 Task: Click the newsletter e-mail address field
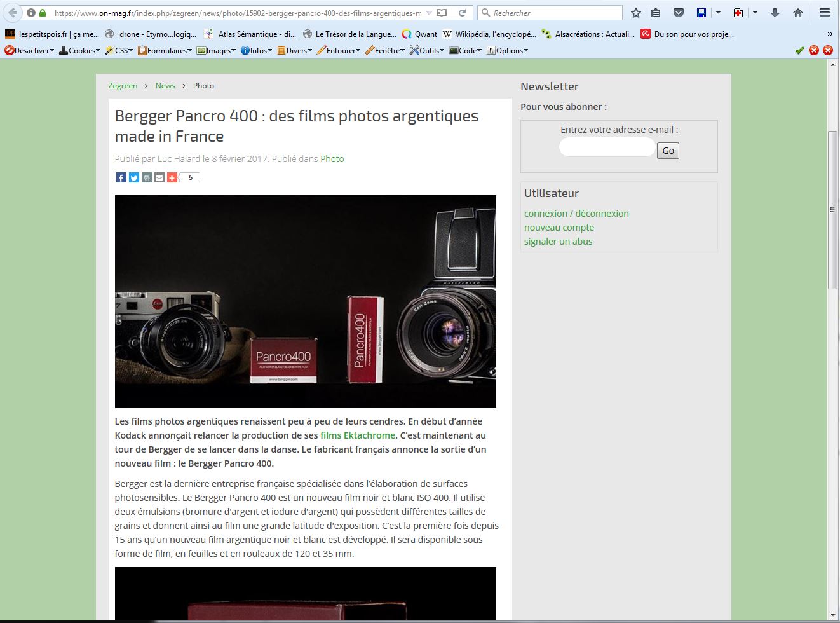607,148
